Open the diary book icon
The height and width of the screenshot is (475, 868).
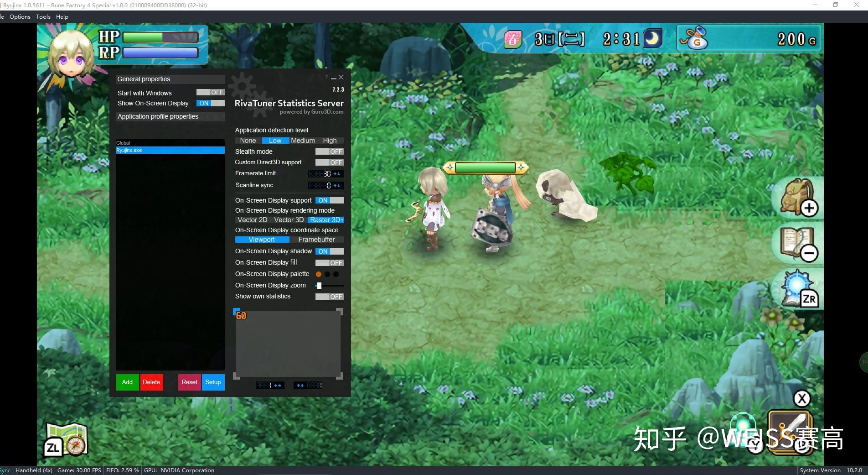click(x=799, y=245)
